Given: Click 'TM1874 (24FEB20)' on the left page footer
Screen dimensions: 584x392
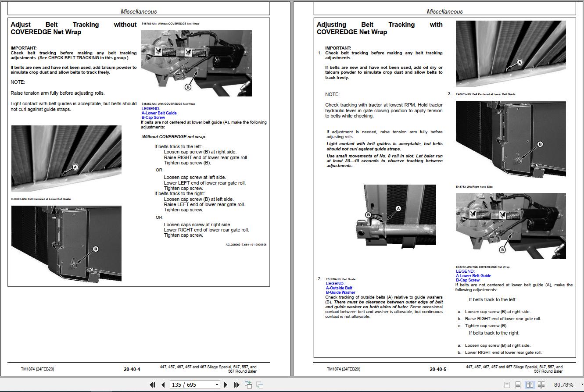Looking at the screenshot, I should (37, 369).
